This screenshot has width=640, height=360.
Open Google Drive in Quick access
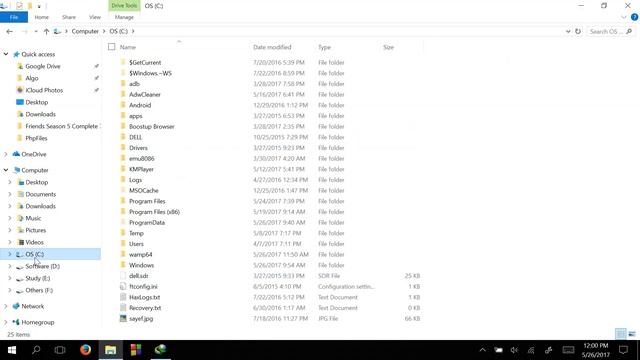pyautogui.click(x=42, y=66)
